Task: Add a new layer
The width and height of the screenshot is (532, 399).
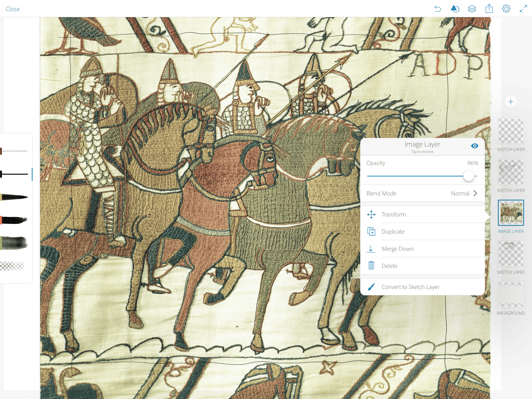Action: tap(511, 102)
